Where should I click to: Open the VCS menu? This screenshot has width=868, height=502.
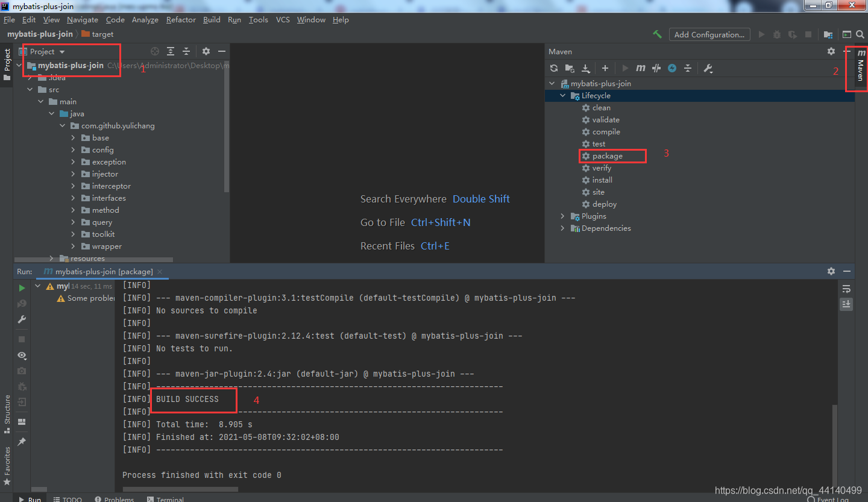pos(283,19)
